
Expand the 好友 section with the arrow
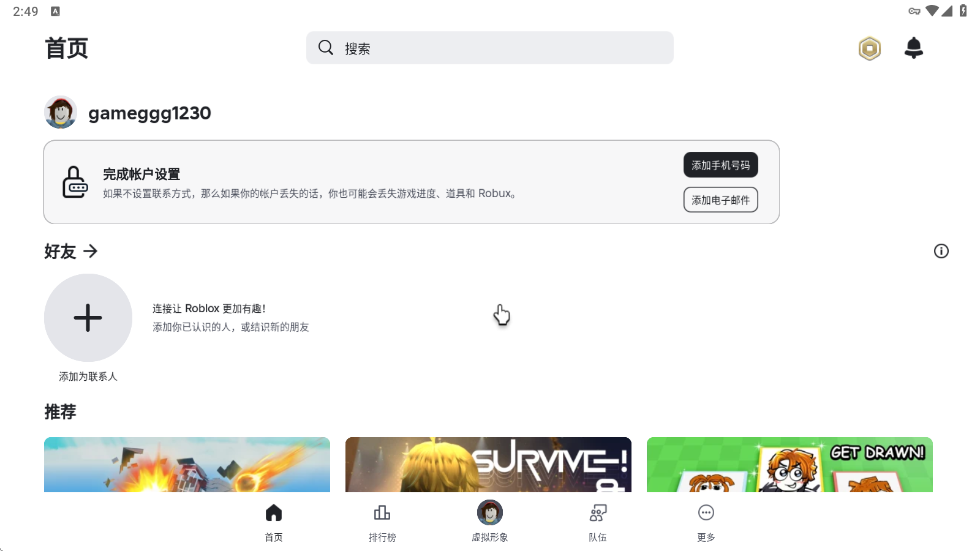coord(92,252)
